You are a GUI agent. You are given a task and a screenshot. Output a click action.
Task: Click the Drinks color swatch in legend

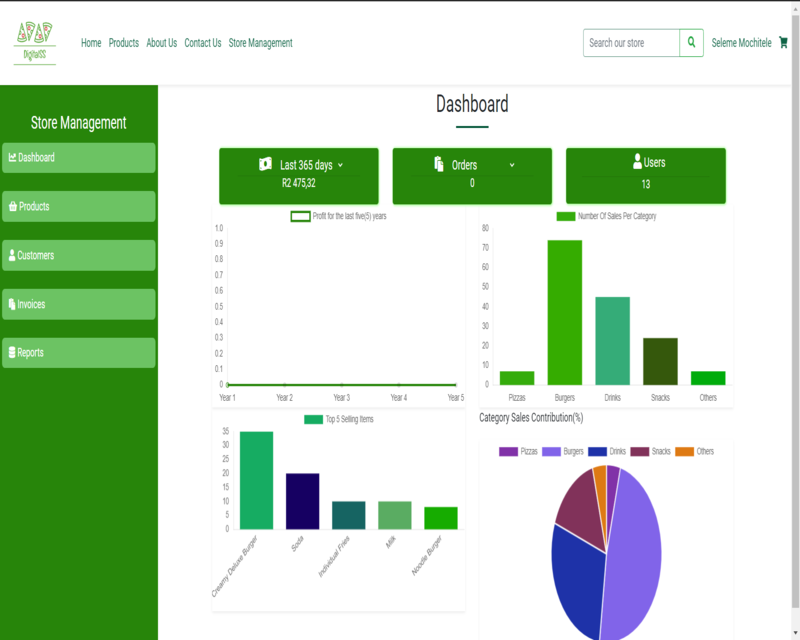(598, 452)
